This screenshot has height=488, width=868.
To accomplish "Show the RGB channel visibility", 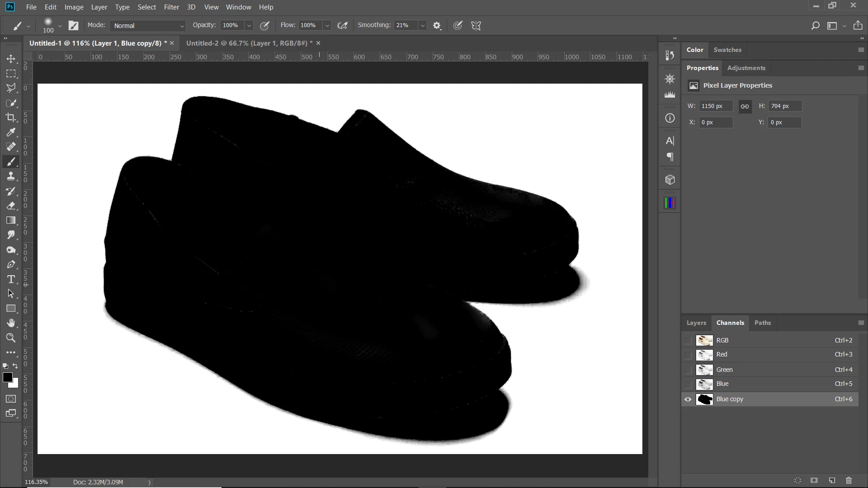I will [x=688, y=340].
